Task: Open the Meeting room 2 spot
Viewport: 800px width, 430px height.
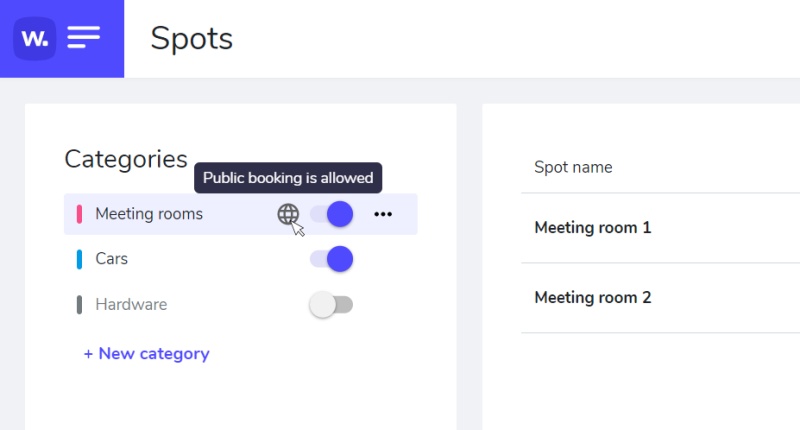Action: (x=593, y=298)
